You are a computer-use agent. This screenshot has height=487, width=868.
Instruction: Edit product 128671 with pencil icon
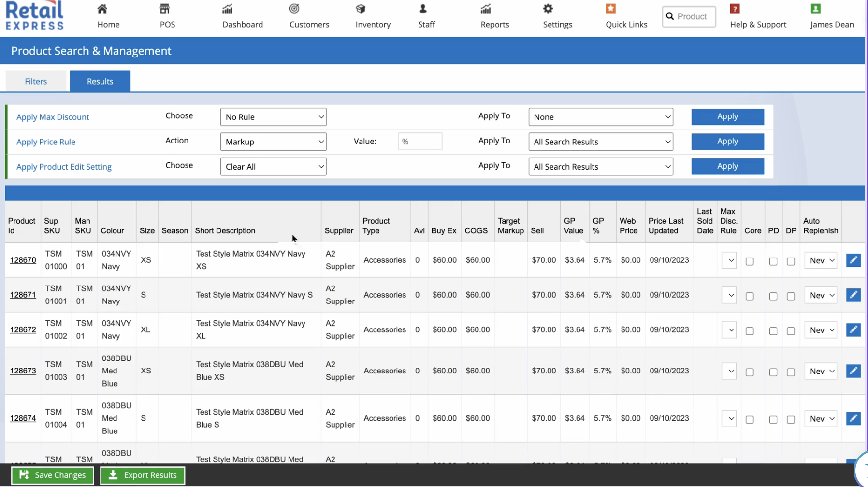coord(854,295)
